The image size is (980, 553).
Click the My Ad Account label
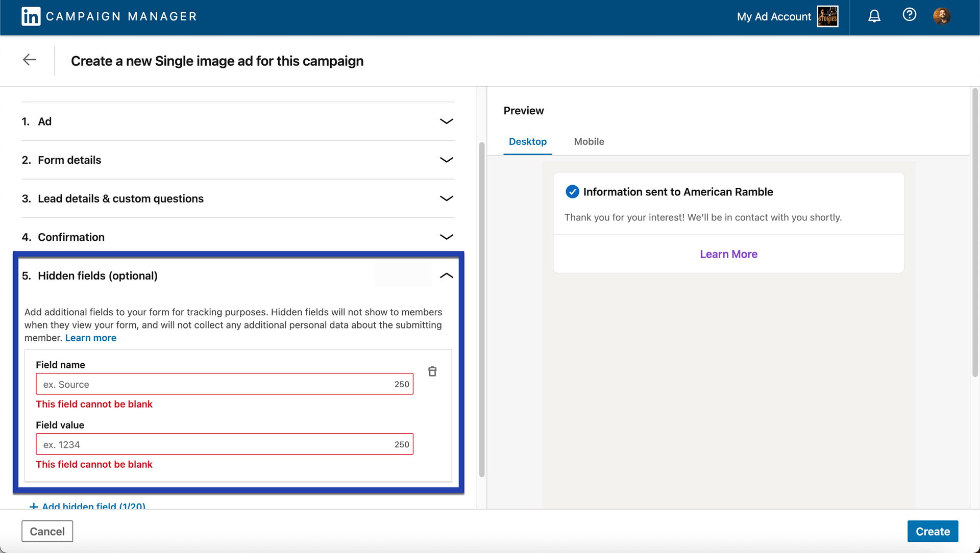point(774,17)
